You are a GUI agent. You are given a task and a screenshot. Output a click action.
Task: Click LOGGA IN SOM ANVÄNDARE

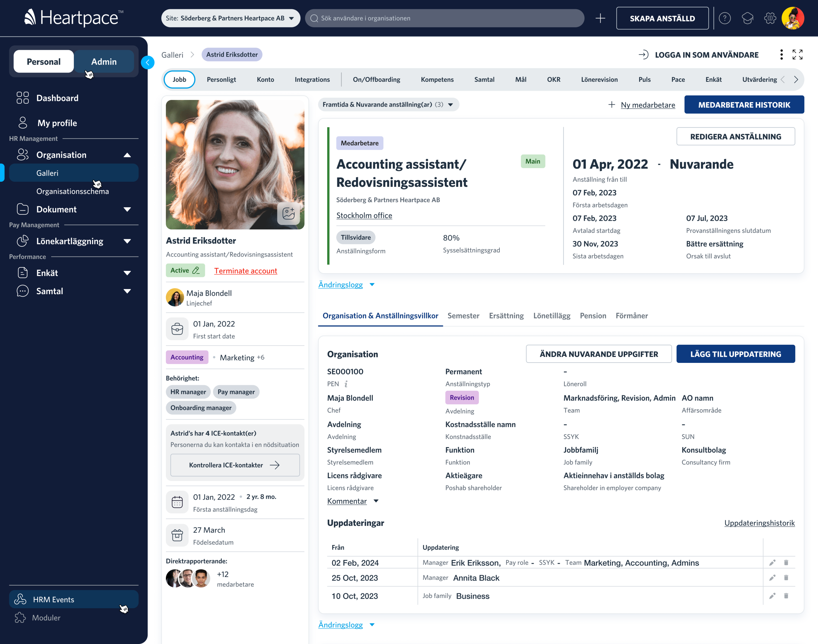tap(698, 55)
